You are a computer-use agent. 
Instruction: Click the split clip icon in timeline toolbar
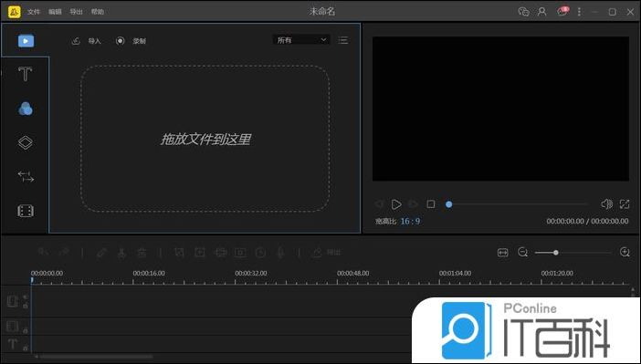point(121,253)
